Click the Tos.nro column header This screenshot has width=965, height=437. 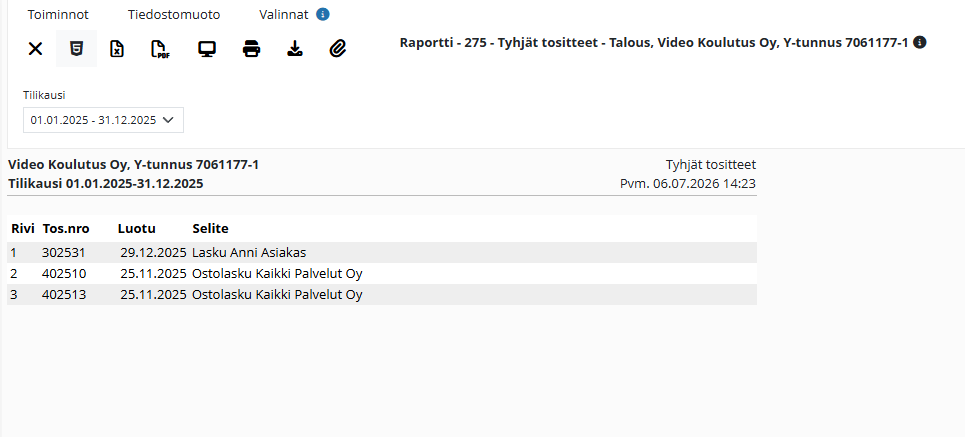coord(66,229)
